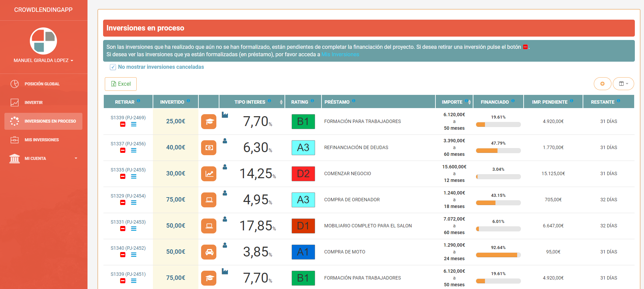The width and height of the screenshot is (644, 289).
Task: Open details list icon for S1331 (PJ-2453)
Action: pos(134,229)
